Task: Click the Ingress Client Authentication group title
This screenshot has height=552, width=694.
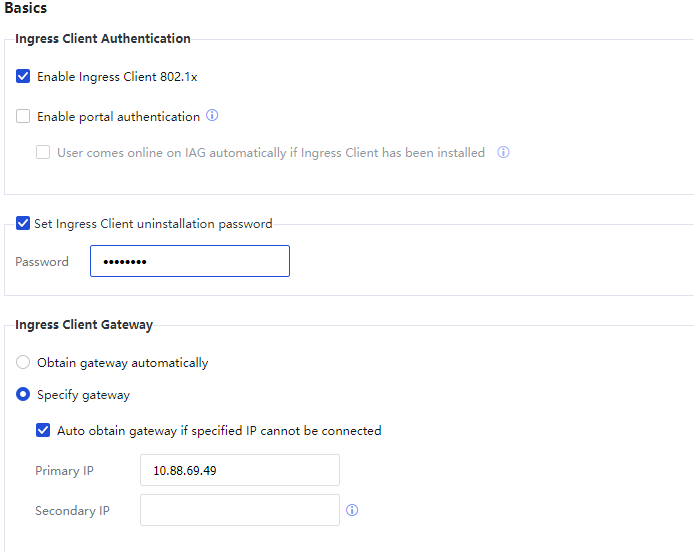Action: pos(103,39)
